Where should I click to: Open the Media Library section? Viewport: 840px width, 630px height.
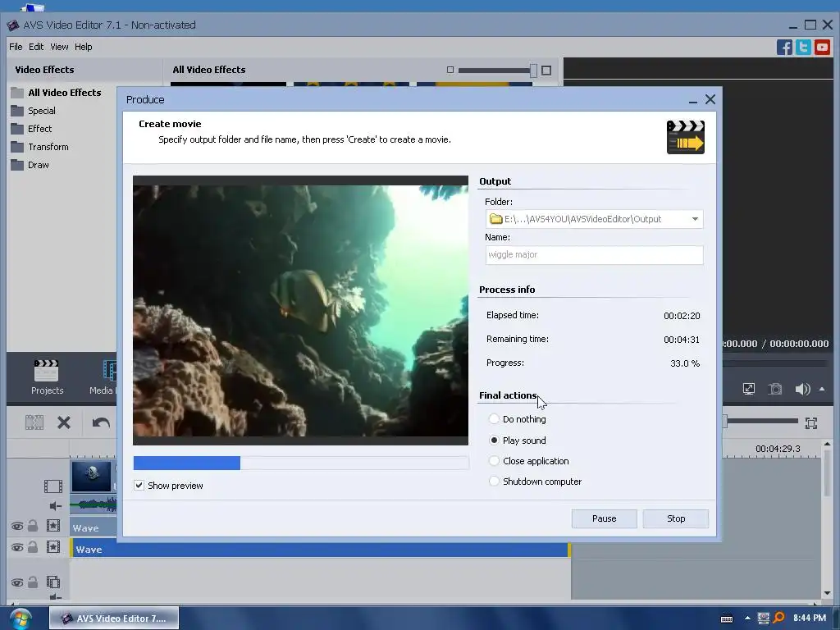[103, 377]
